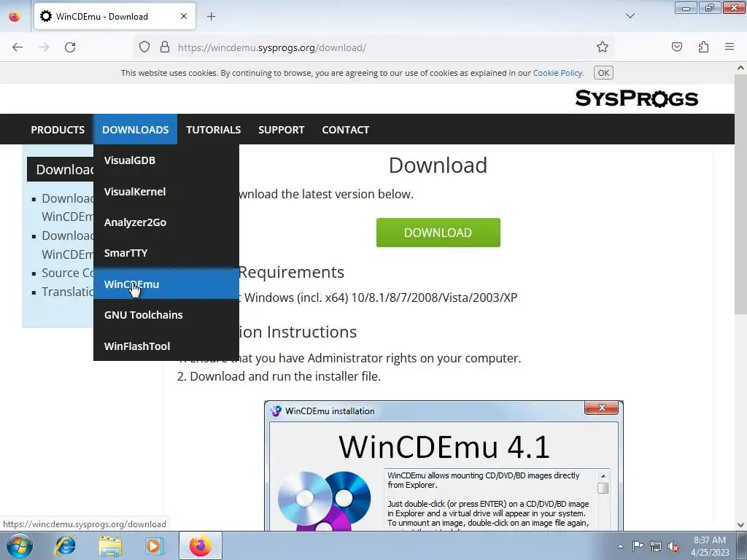Open the Extensions puzzle icon
The image size is (747, 560).
coord(703,47)
